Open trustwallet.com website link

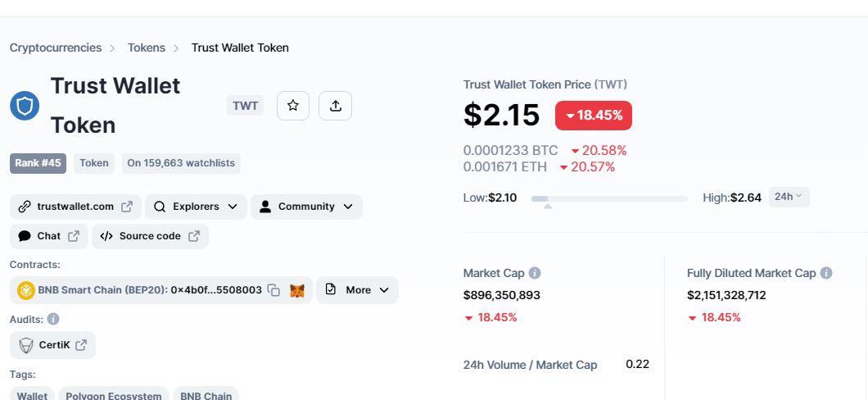point(76,207)
